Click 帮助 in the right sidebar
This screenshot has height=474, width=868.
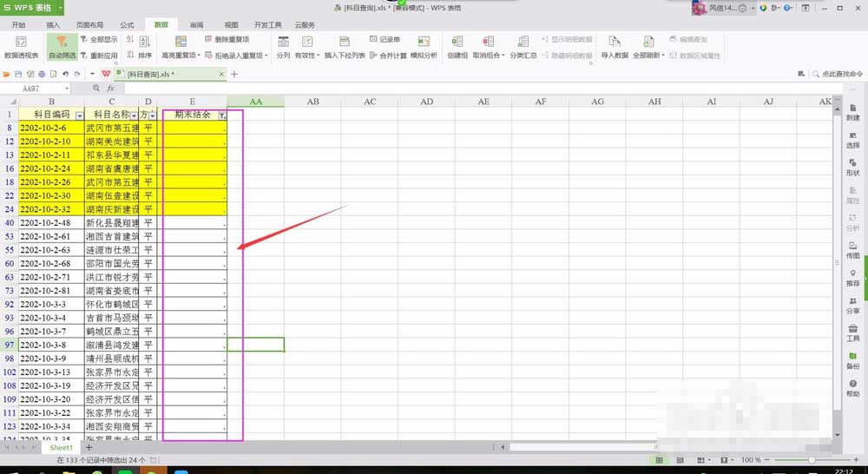click(852, 388)
